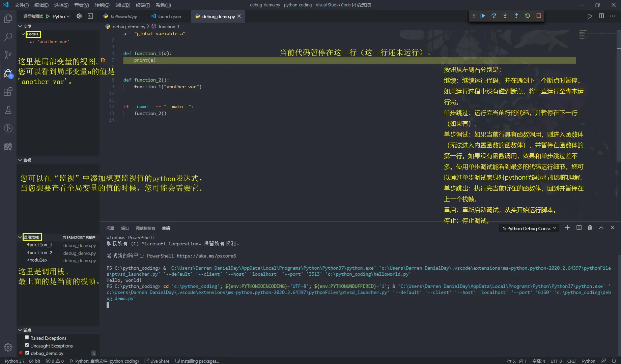Toggle Uncaught Exceptions breakpoint checkbox
Screen dimensions: 621x364
coord(27,345)
